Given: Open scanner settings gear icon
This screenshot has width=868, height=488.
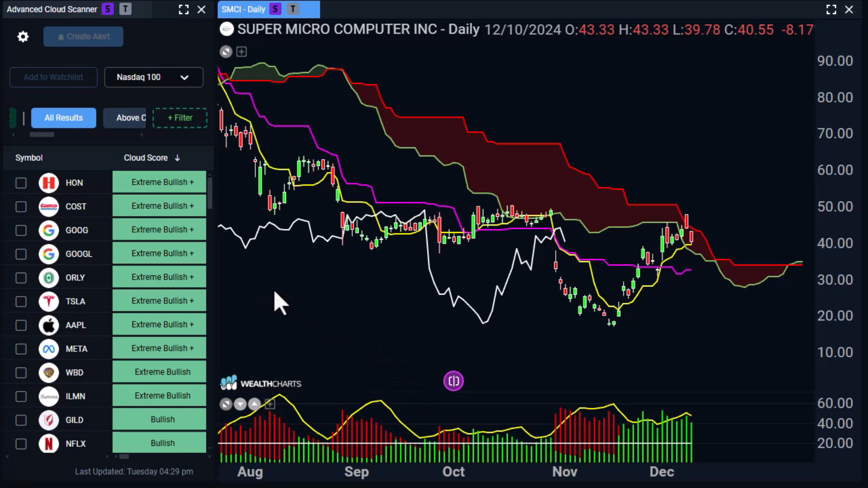Looking at the screenshot, I should tap(23, 37).
